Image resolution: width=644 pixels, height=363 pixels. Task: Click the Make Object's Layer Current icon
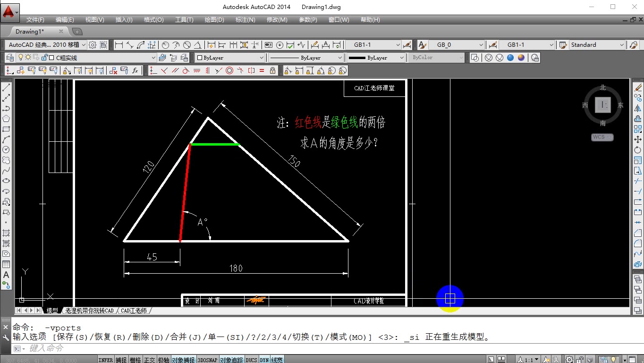tap(162, 57)
